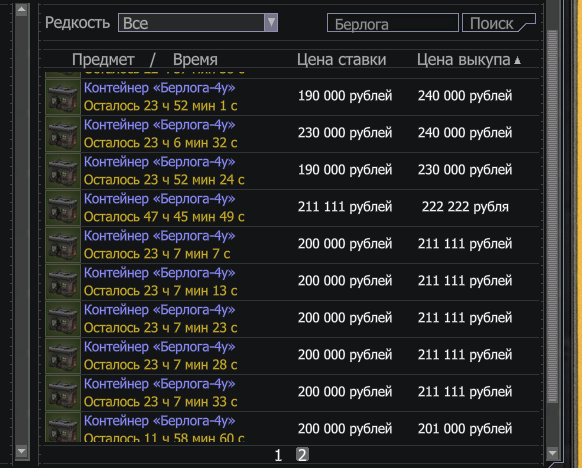The image size is (582, 468).
Task: Click the right vertical scrollbar thumb
Action: [552, 216]
